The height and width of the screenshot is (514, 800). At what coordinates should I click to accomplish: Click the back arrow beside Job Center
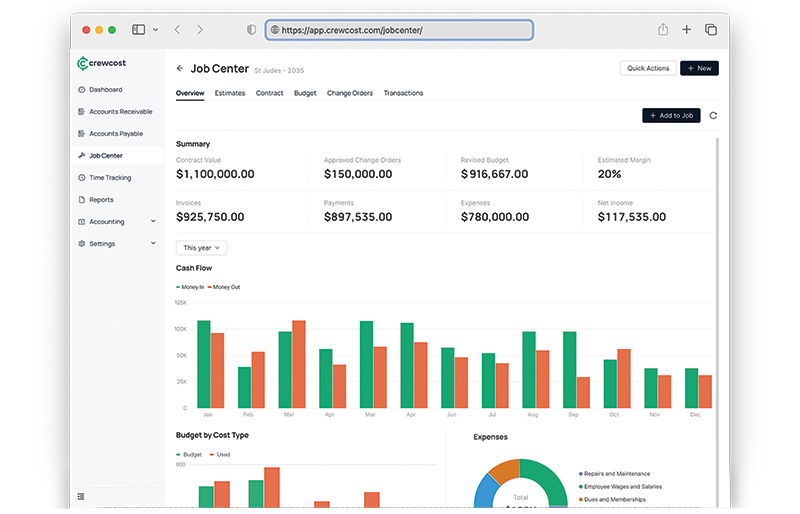click(180, 68)
